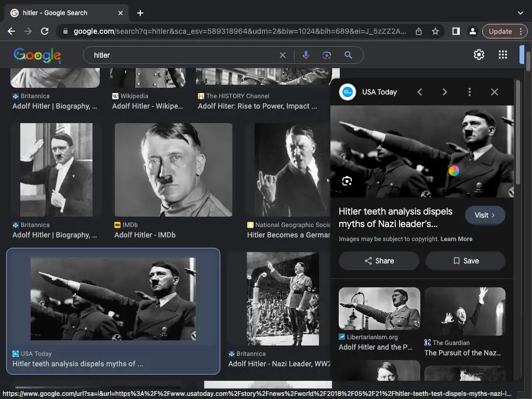The height and width of the screenshot is (399, 532).
Task: Submit search with magnifier icon
Action: point(348,55)
